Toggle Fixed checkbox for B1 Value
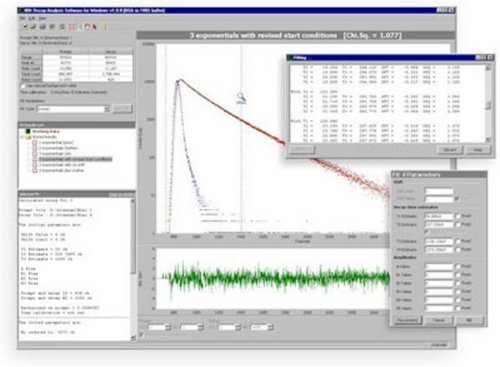The image size is (500, 367). pos(458,275)
